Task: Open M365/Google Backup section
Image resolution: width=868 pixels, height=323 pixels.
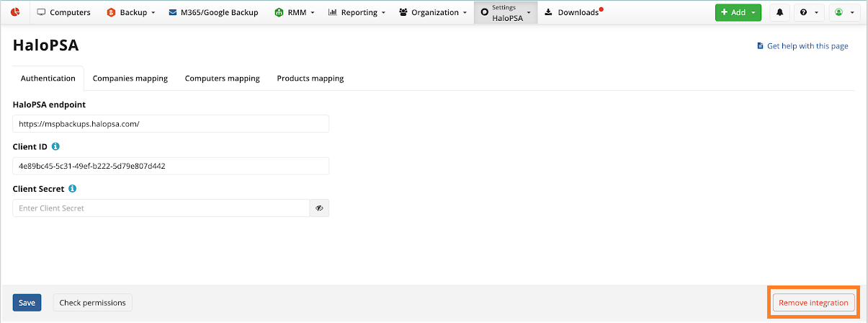Action: coord(213,12)
